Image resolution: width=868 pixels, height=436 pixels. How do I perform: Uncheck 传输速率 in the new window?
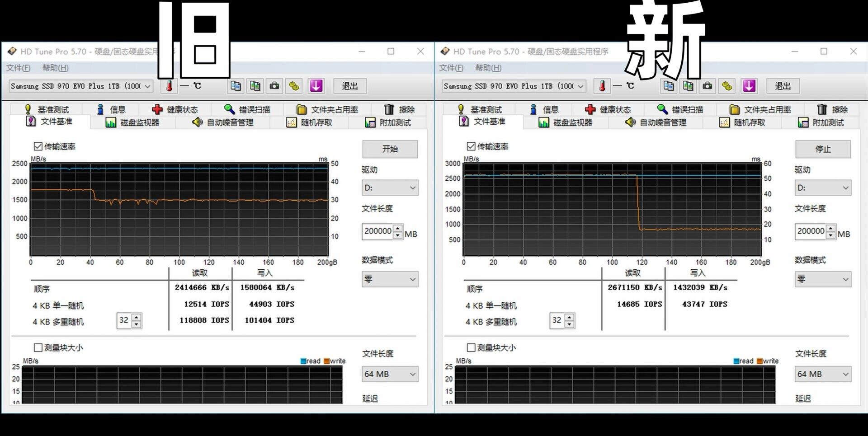[470, 146]
